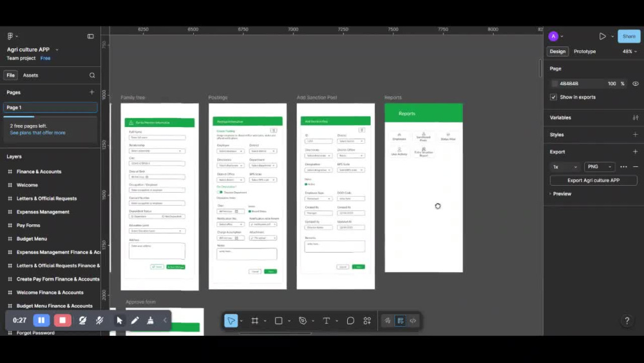644x363 pixels.
Task: Click the Free plan label
Action: click(45, 58)
